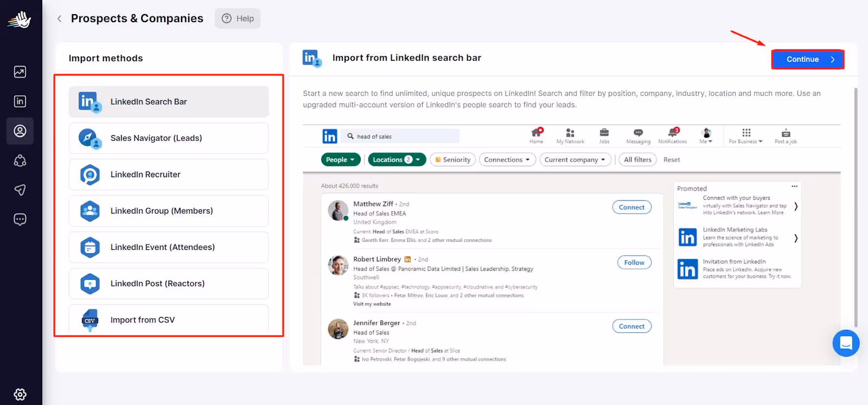Click Messaging icon in LinkedIn preview
Image resolution: width=868 pixels, height=405 pixels.
coord(638,136)
